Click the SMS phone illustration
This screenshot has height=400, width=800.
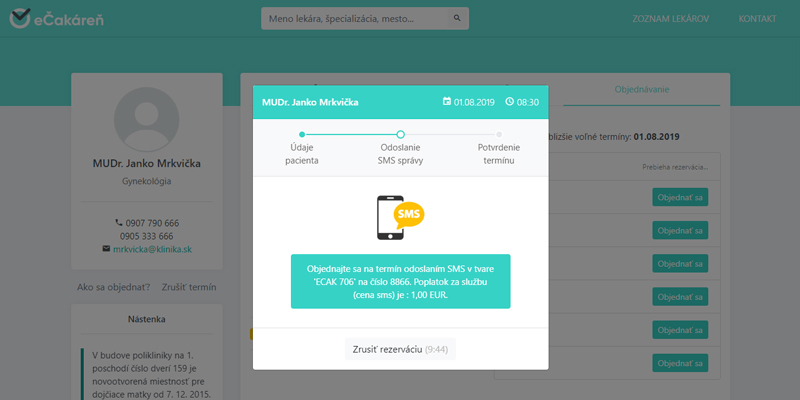pos(400,218)
